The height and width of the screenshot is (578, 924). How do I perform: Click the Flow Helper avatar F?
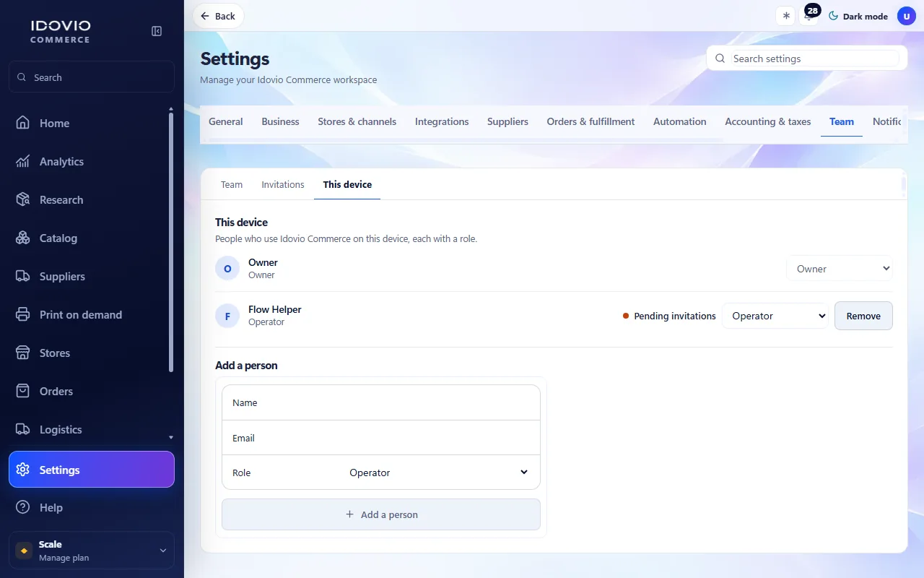click(227, 316)
